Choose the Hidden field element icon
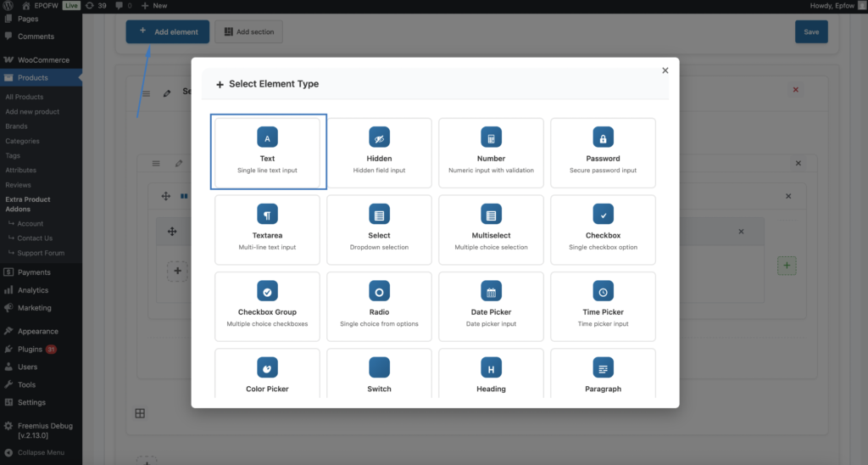This screenshot has width=868, height=465. pyautogui.click(x=379, y=137)
